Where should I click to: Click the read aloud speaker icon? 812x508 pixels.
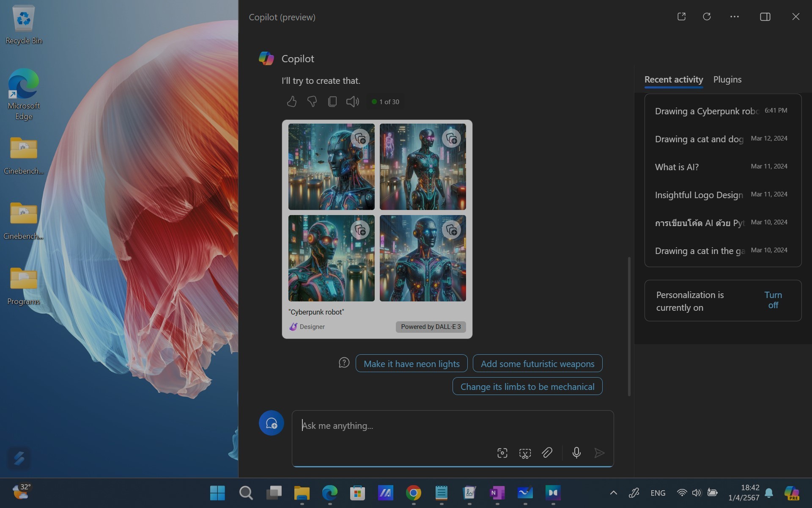(x=352, y=102)
